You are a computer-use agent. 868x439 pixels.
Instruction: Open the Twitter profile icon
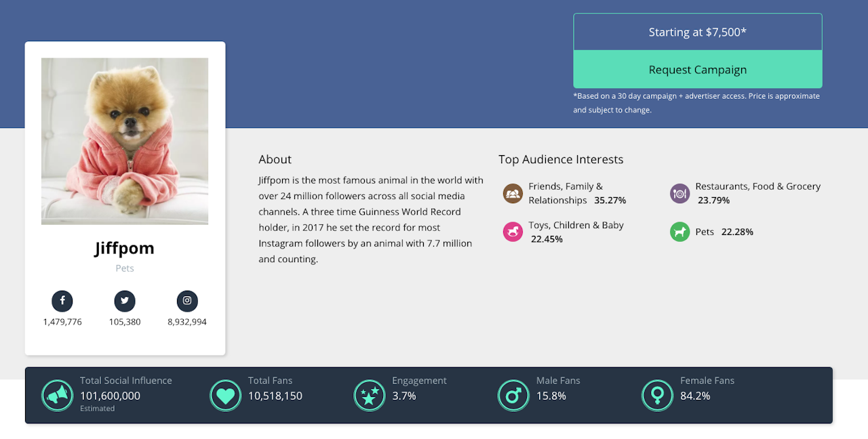coord(125,301)
